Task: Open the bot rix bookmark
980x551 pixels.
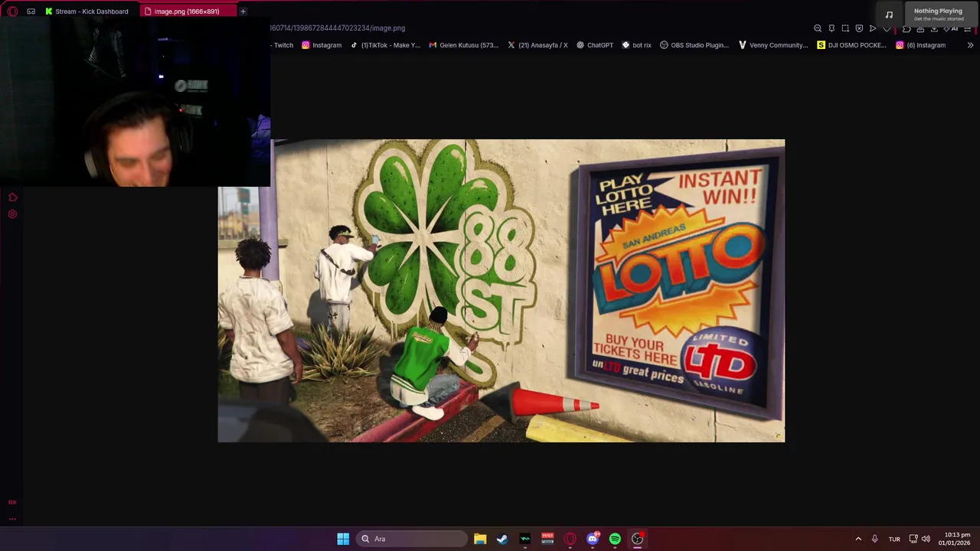Action: coord(636,45)
